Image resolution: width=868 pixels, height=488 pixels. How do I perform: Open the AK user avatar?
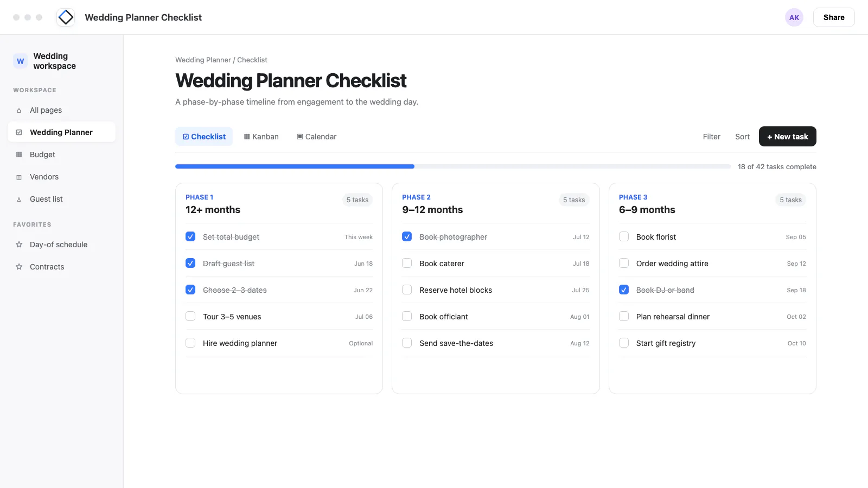pos(794,17)
